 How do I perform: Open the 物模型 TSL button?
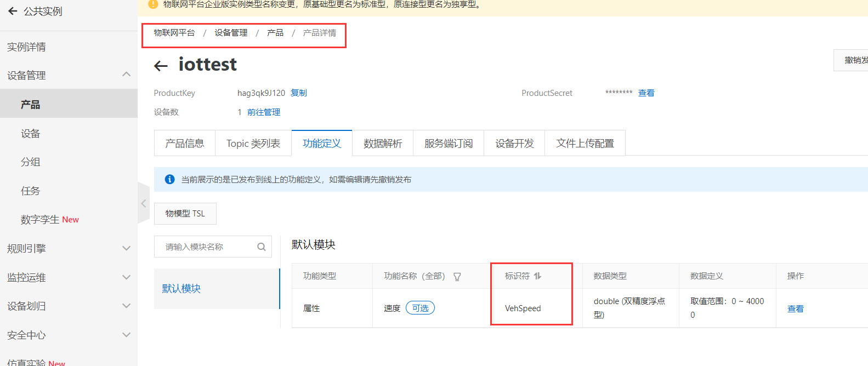(185, 214)
